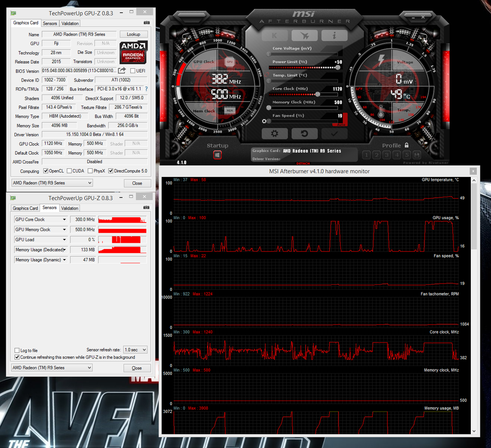This screenshot has height=448, width=491.
Task: Click hardware monitor scrollbar up arrow
Action: pyautogui.click(x=474, y=180)
